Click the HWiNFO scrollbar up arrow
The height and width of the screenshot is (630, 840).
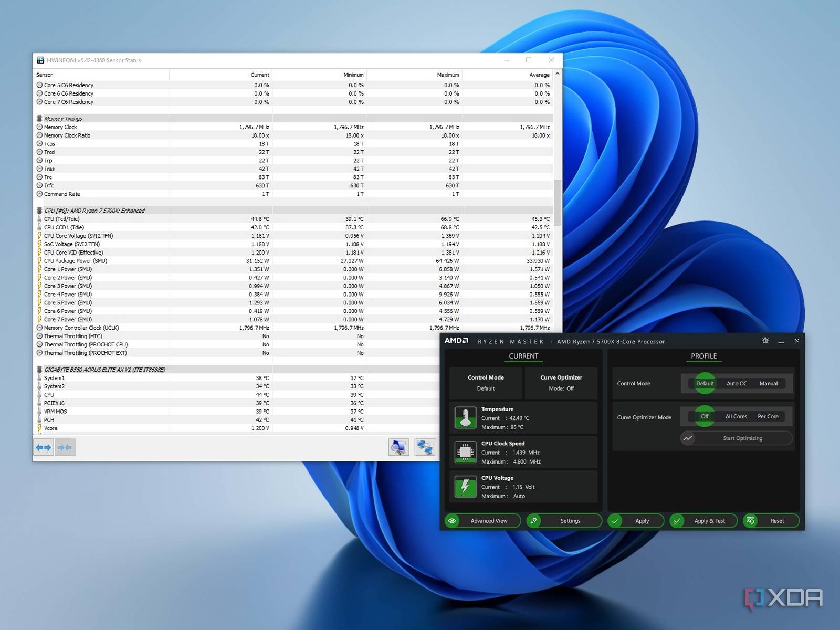tap(558, 74)
